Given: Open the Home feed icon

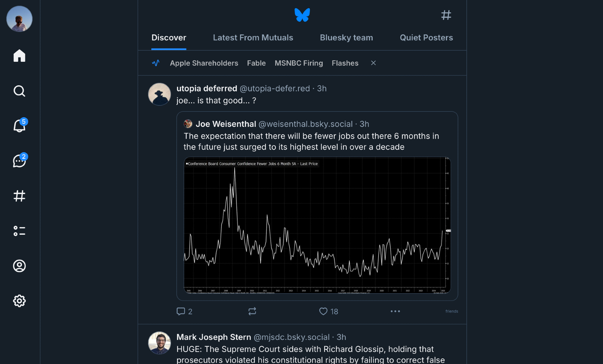Looking at the screenshot, I should 19,56.
